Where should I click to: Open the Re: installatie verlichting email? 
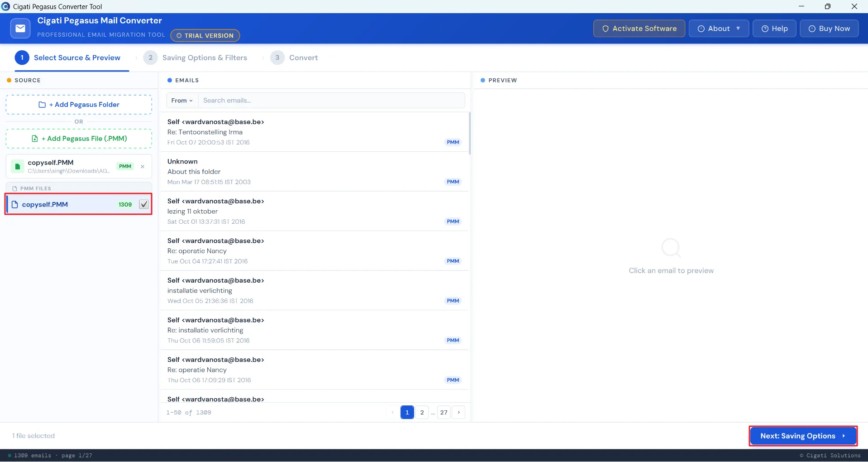[315, 330]
